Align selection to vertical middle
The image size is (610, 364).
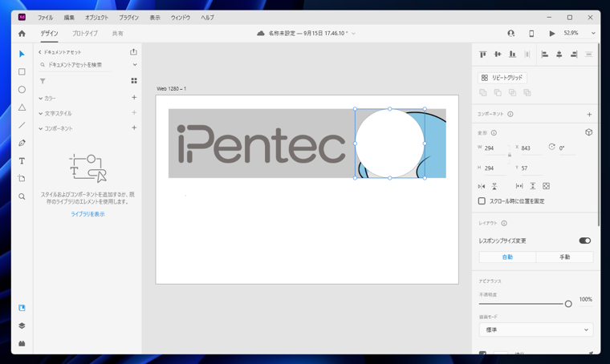[498, 55]
